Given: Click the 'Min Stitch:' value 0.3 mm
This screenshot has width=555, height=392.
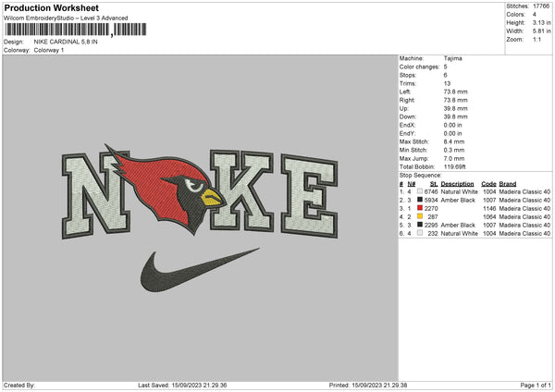Looking at the screenshot, I should (454, 150).
